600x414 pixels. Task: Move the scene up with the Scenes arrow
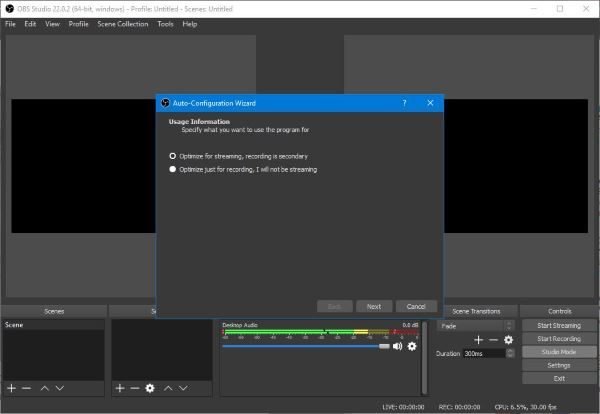pos(44,388)
